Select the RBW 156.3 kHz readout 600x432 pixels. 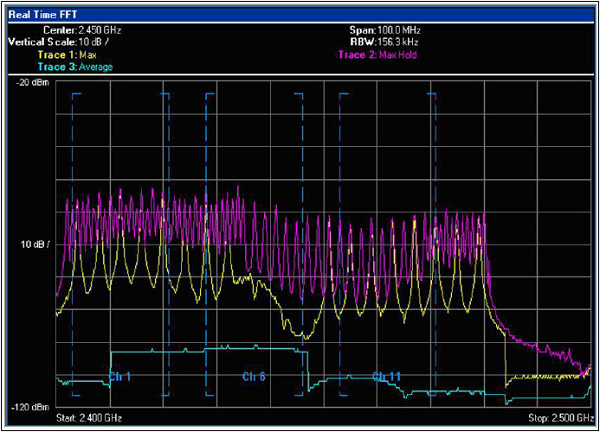click(x=384, y=42)
